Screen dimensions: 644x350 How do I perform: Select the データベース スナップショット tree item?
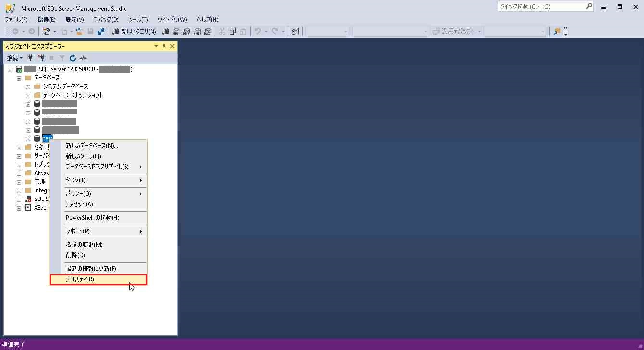[73, 95]
